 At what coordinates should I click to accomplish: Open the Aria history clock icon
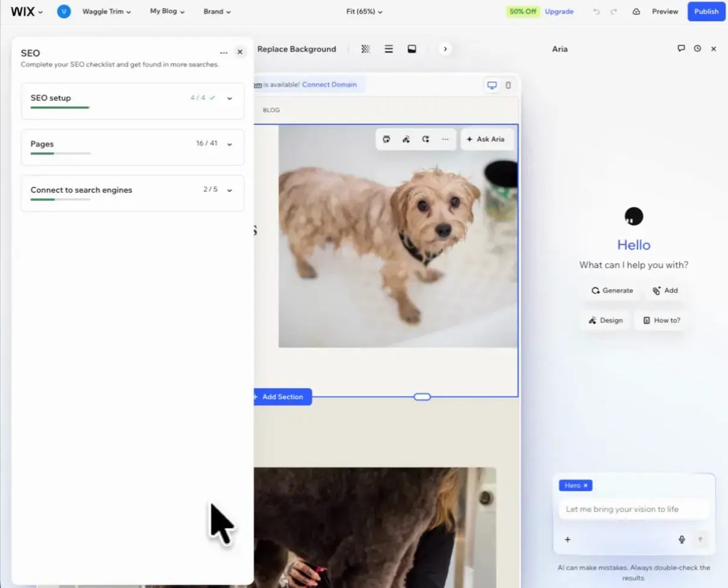click(x=697, y=49)
